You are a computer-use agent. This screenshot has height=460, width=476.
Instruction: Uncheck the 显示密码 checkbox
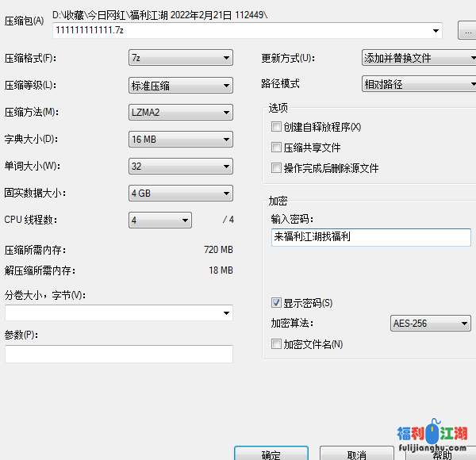pyautogui.click(x=276, y=303)
